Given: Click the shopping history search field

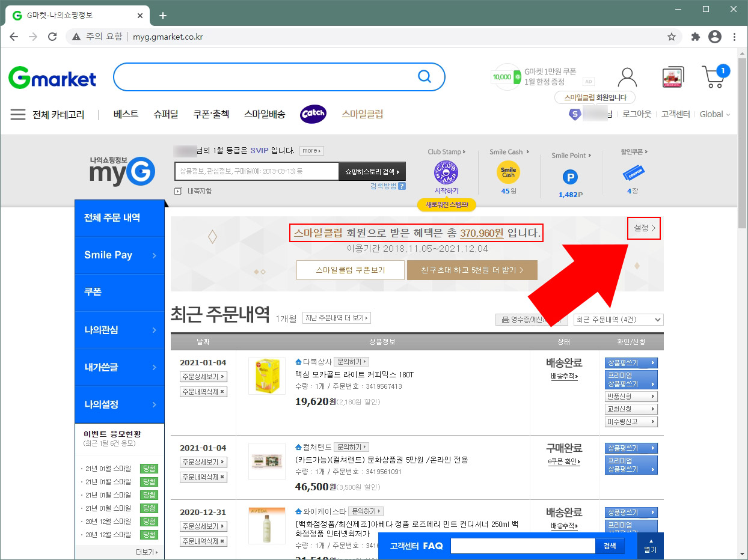Looking at the screenshot, I should coord(257,171).
